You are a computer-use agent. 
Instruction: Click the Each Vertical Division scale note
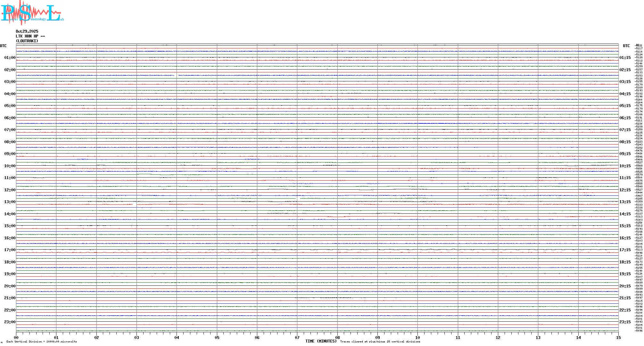pos(42,342)
